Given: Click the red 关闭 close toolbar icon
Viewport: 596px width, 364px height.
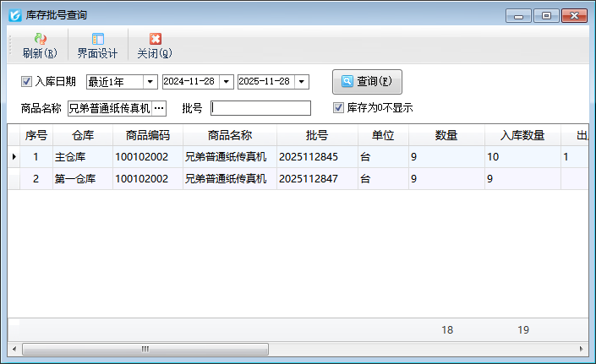Looking at the screenshot, I should tap(155, 39).
